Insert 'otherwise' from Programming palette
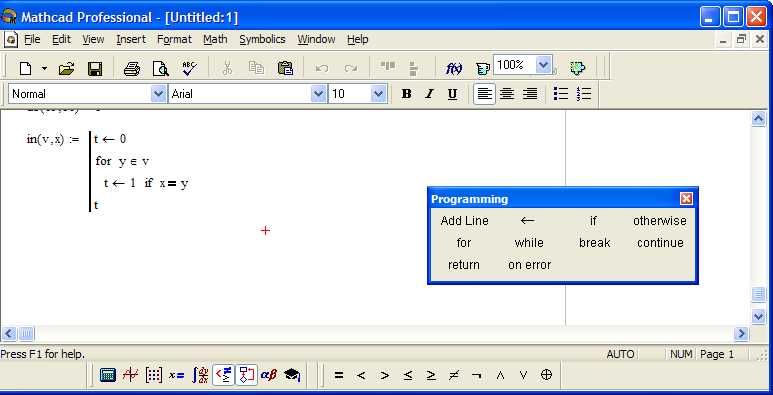This screenshot has width=773, height=395. [660, 221]
